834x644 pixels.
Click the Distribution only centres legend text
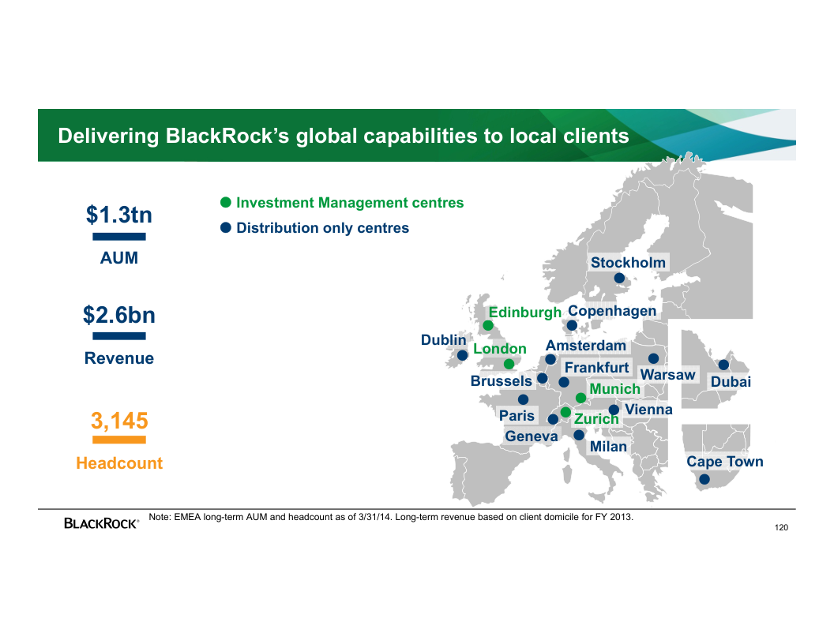click(322, 228)
